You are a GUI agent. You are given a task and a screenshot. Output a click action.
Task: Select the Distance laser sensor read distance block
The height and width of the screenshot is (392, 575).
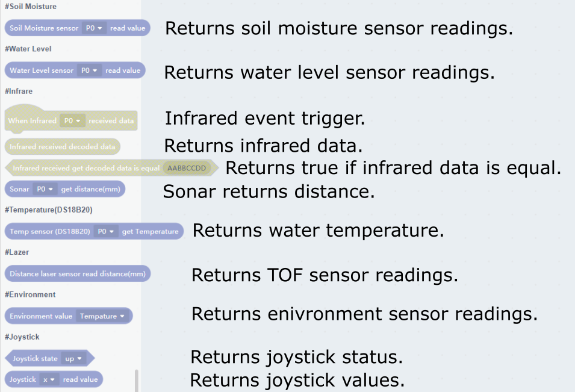[77, 274]
